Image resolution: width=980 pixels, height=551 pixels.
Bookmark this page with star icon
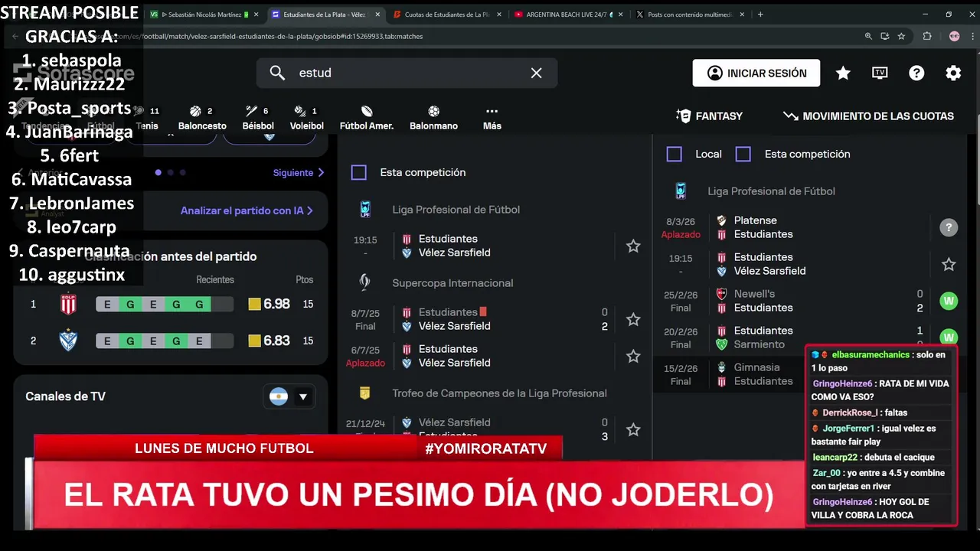click(901, 36)
